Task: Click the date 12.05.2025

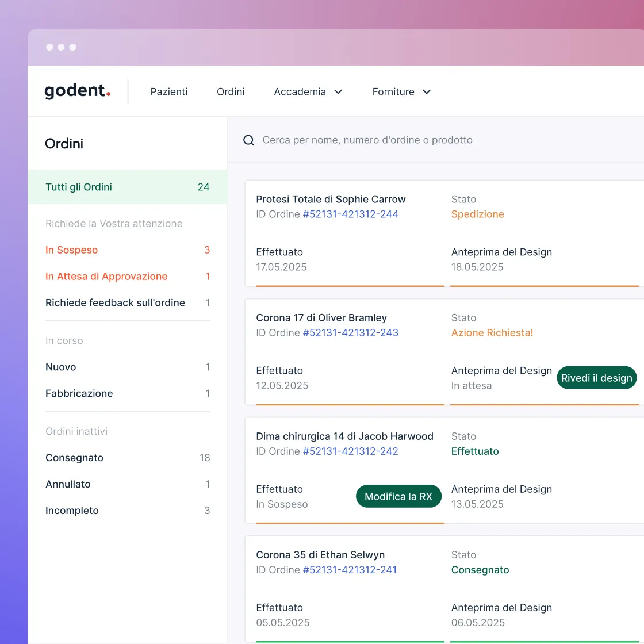Action: click(282, 385)
